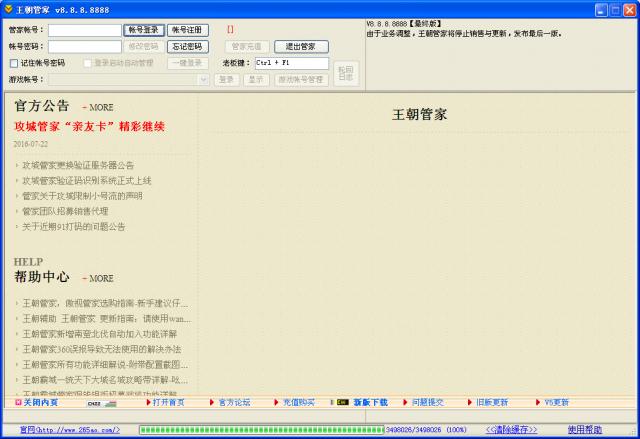Click the greyed 修改密码 button
Screen dimensions: 640x439
[144, 47]
